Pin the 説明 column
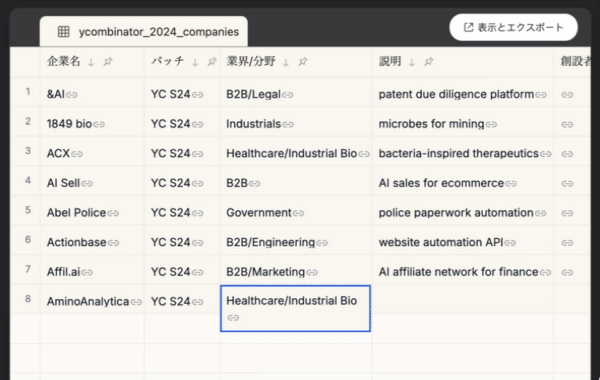 coord(429,61)
